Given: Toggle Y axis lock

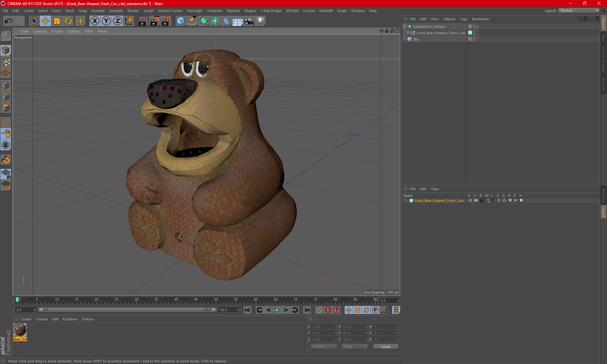Looking at the screenshot, I should (x=106, y=21).
